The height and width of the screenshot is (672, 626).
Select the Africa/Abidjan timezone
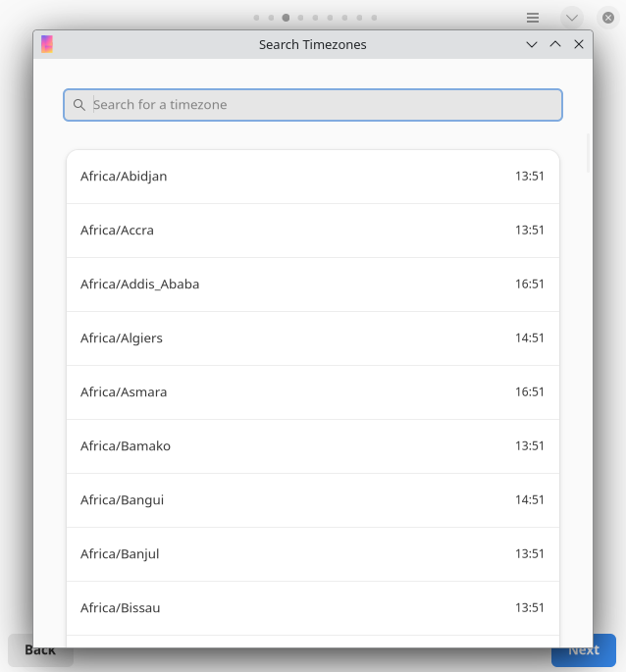312,177
